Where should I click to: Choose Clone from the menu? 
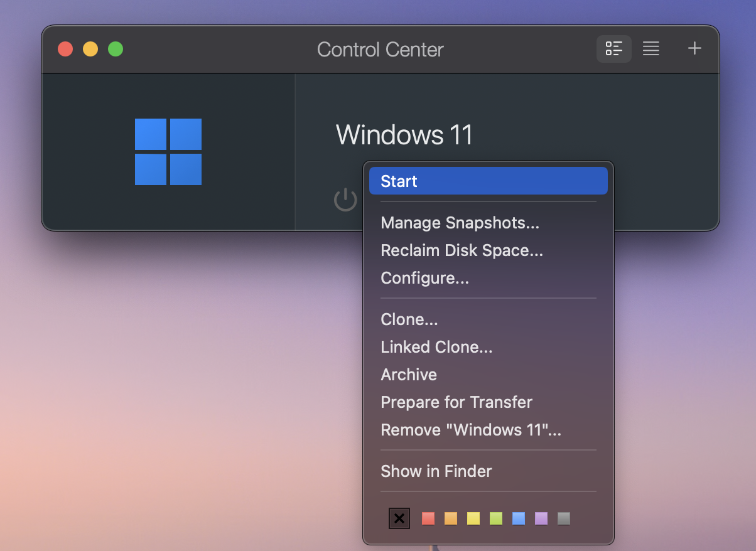click(x=409, y=319)
